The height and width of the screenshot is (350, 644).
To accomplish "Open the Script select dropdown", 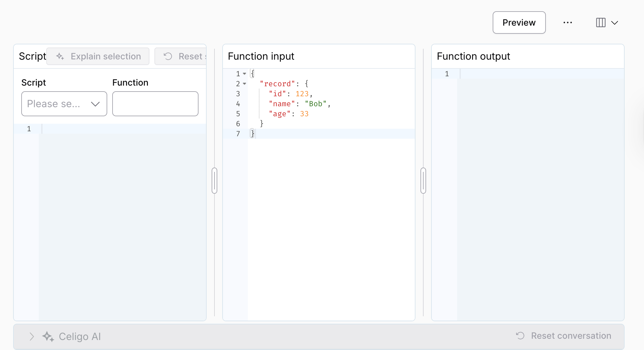I will 64,104.
